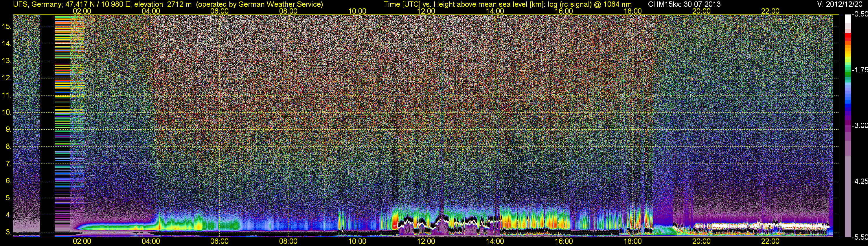This screenshot has width=868, height=246.
Task: Click the color scale value -5.50
Action: [x=860, y=237]
